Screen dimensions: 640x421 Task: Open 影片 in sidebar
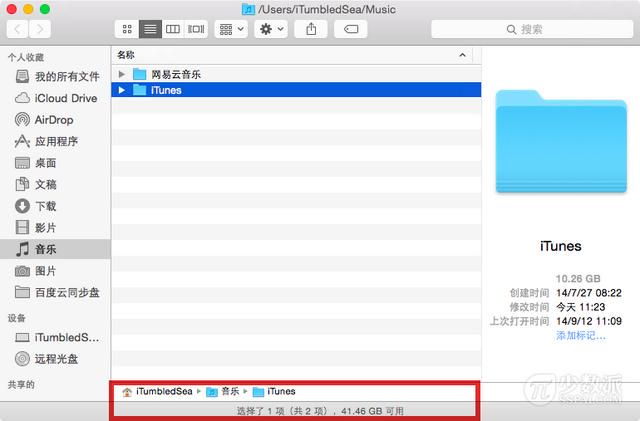coord(57,227)
